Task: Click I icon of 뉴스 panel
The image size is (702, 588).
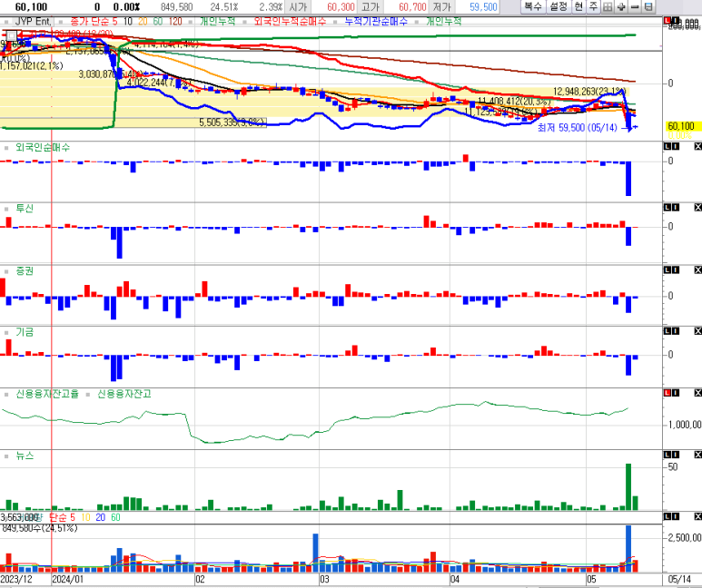Action: [676, 455]
